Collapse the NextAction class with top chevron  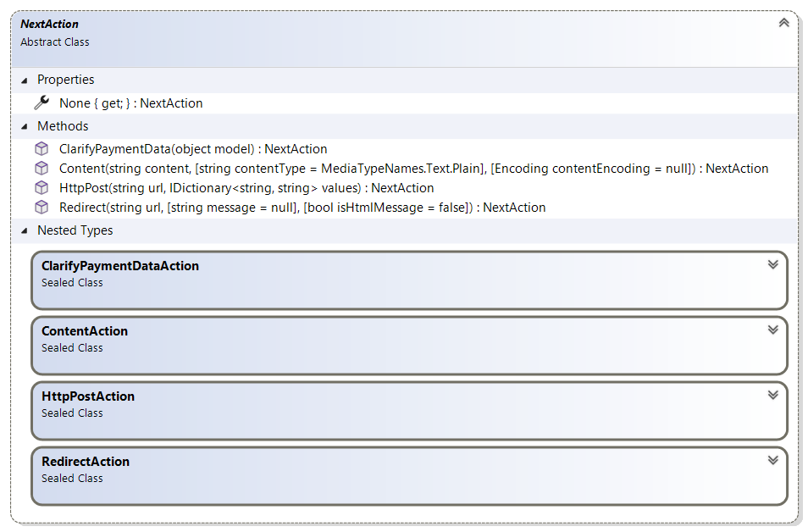783,23
